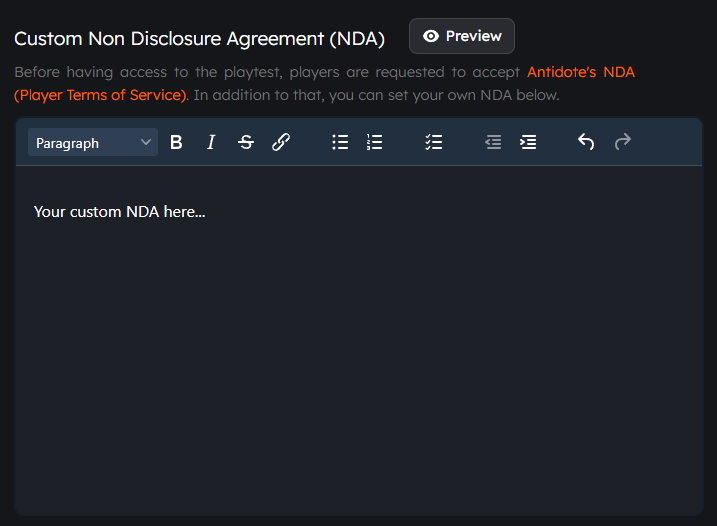Decrease indent of the paragraph
This screenshot has height=526, width=717.
[x=493, y=142]
